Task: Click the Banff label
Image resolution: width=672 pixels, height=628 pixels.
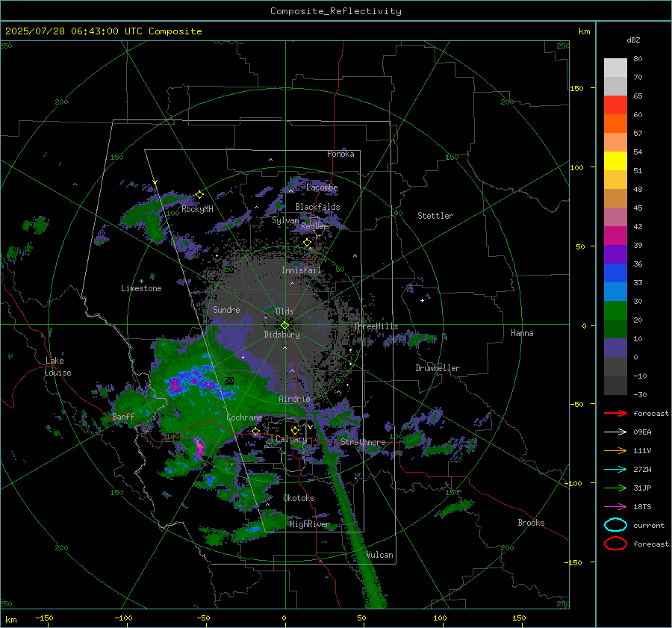Action: (123, 417)
